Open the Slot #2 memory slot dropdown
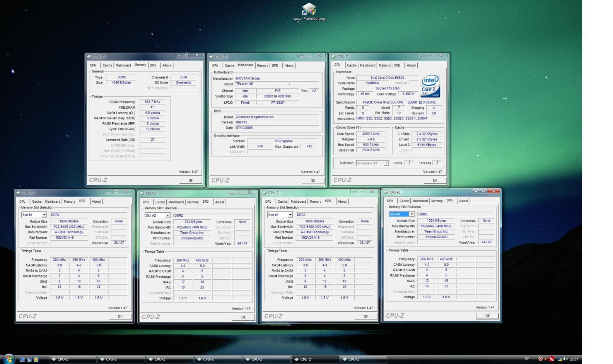 click(167, 215)
